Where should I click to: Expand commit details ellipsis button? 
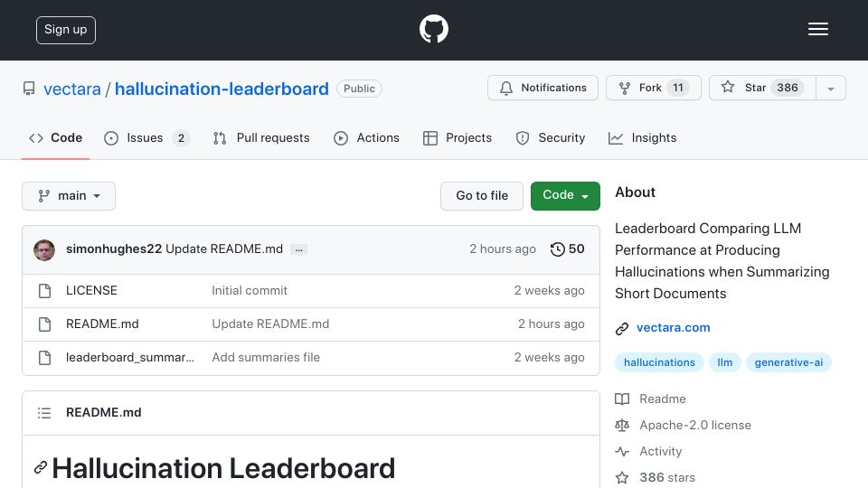click(299, 250)
